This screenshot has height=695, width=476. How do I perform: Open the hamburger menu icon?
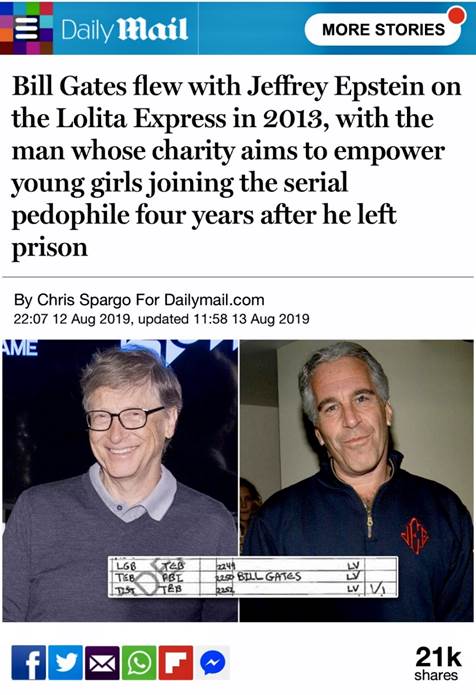point(26,29)
